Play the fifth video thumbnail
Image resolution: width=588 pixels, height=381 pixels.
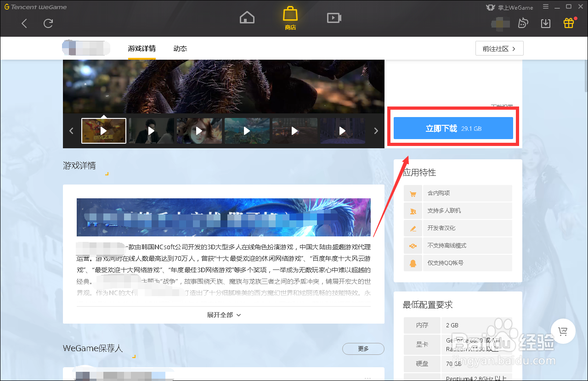click(x=295, y=131)
